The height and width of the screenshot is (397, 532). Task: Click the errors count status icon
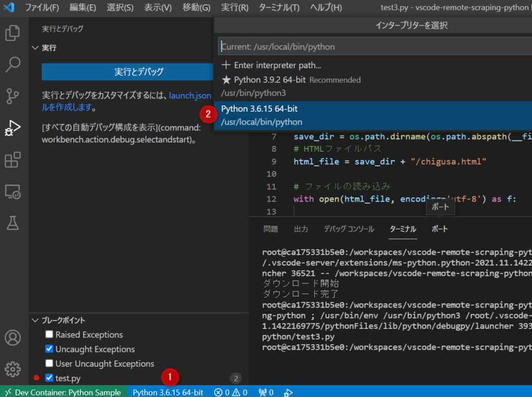pos(222,392)
